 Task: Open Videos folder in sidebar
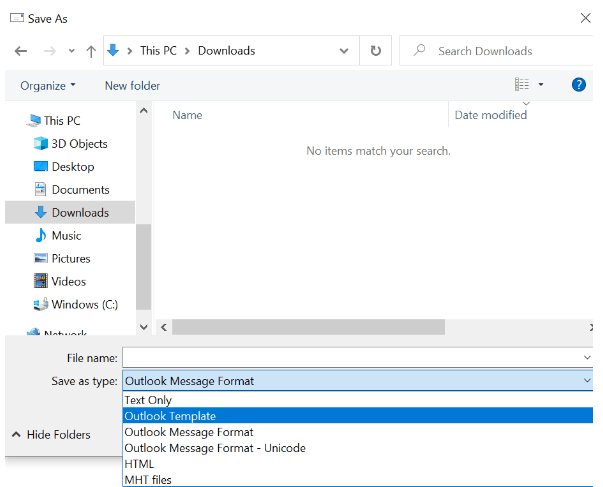(x=68, y=282)
